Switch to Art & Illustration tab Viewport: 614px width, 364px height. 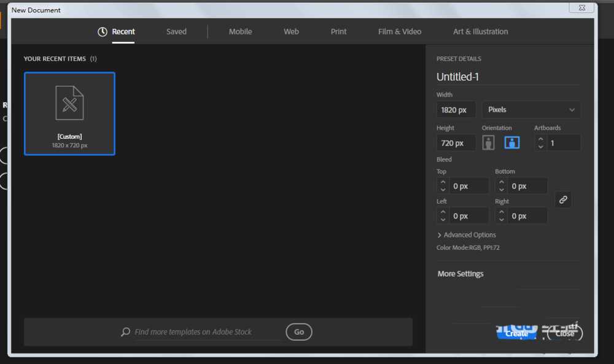[480, 32]
